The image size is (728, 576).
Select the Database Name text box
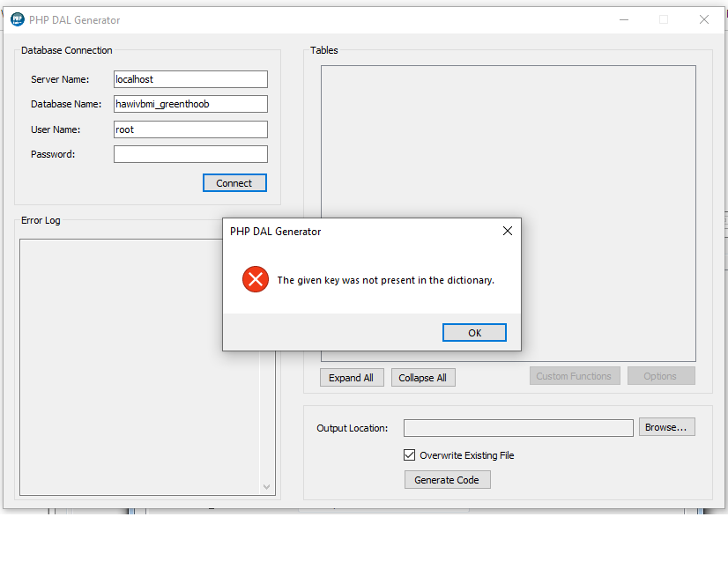pyautogui.click(x=190, y=104)
